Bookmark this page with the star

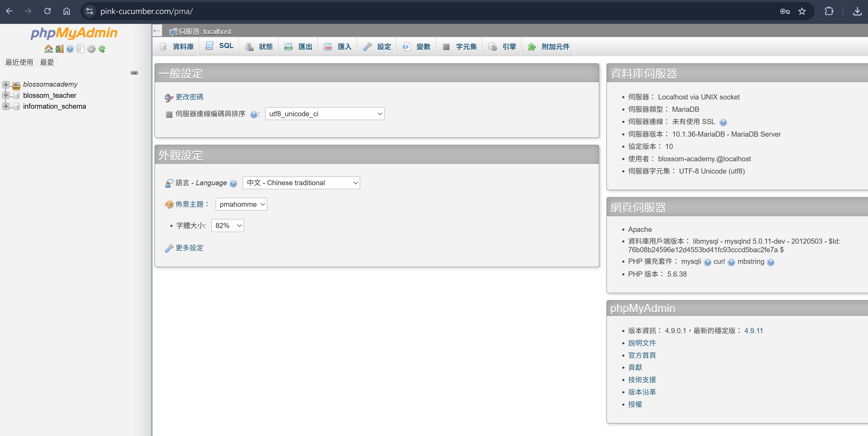(x=802, y=11)
